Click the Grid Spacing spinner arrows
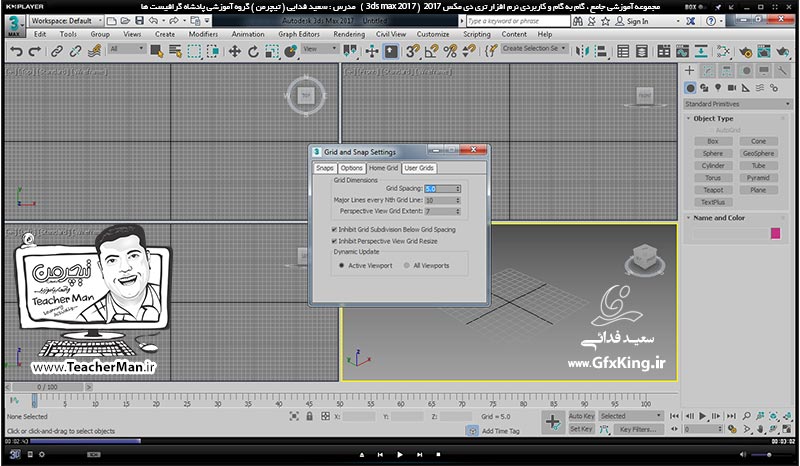 458,189
